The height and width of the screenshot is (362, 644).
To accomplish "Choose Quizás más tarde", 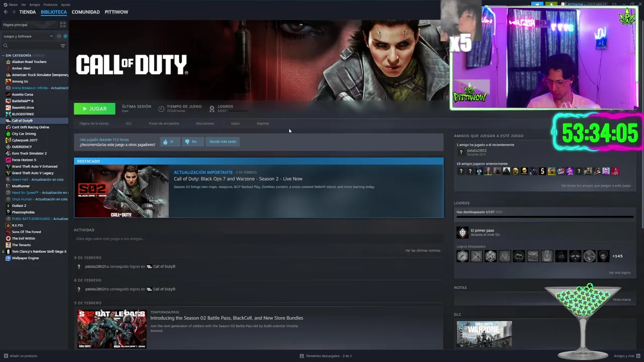I will tap(222, 142).
